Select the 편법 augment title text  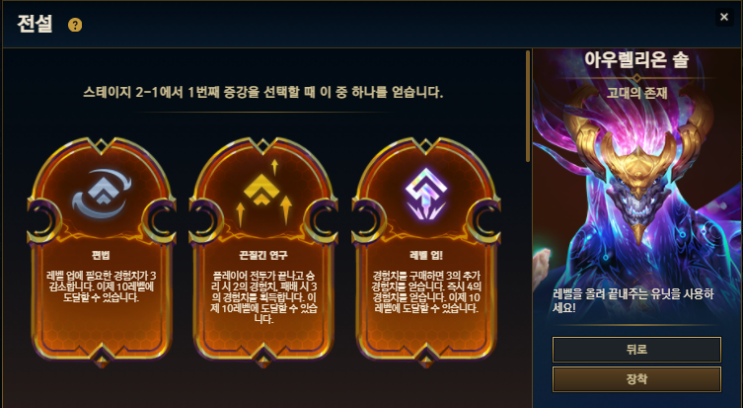(x=101, y=256)
